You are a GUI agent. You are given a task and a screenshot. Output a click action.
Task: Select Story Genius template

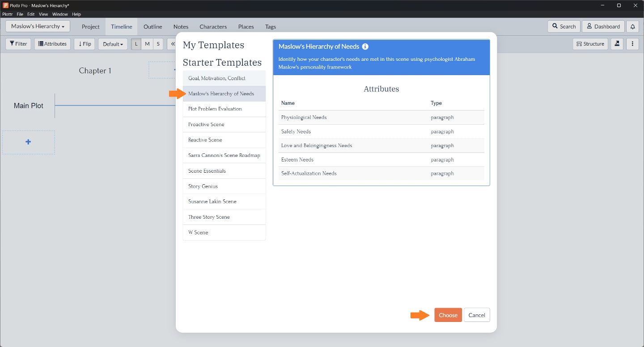coord(224,186)
